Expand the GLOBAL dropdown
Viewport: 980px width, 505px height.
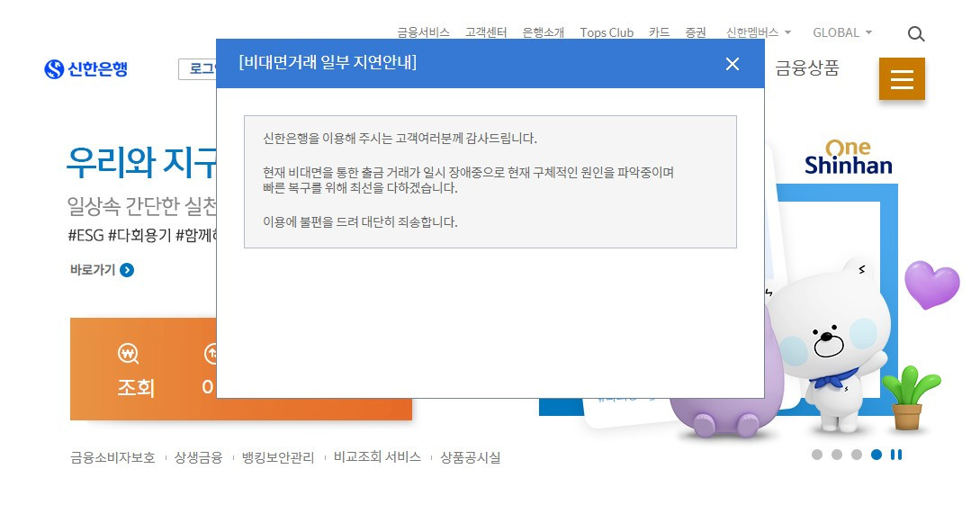[842, 32]
